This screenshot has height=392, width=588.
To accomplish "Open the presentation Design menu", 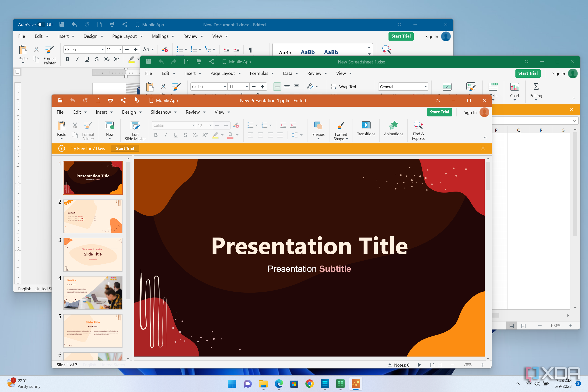I will click(x=132, y=112).
